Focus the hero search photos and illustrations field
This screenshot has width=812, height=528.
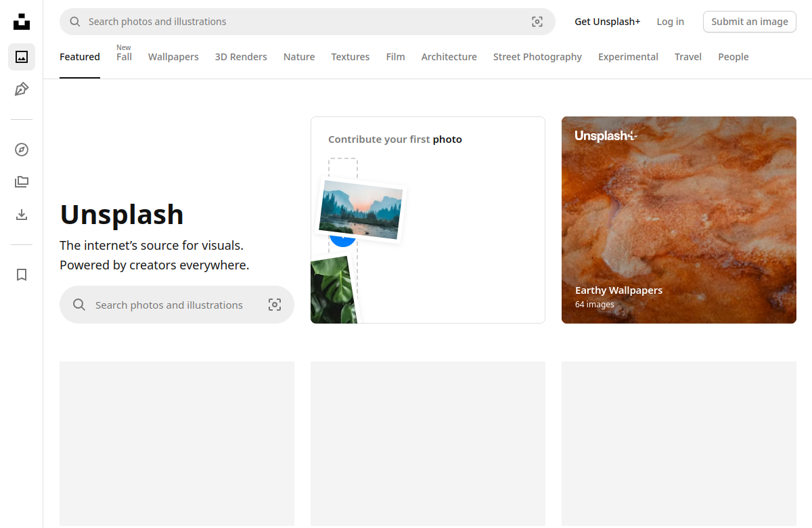point(177,305)
